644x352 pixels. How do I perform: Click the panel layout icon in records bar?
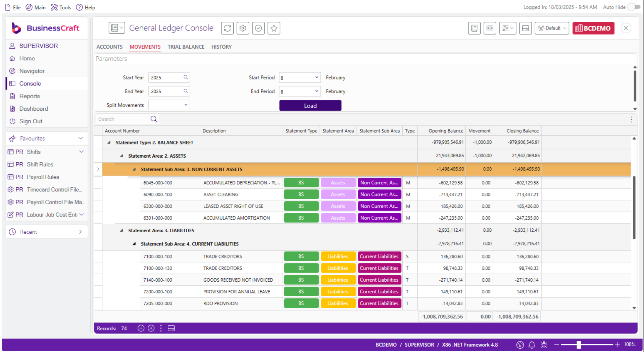point(171,329)
